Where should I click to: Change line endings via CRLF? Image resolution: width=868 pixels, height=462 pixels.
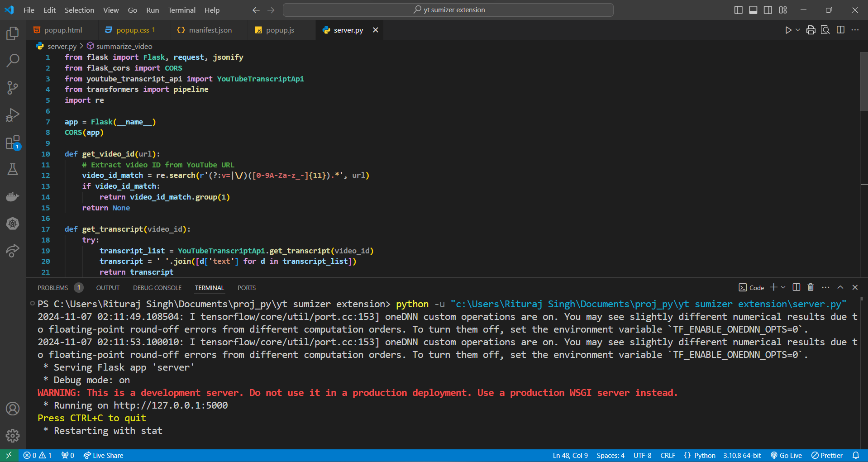pyautogui.click(x=668, y=456)
